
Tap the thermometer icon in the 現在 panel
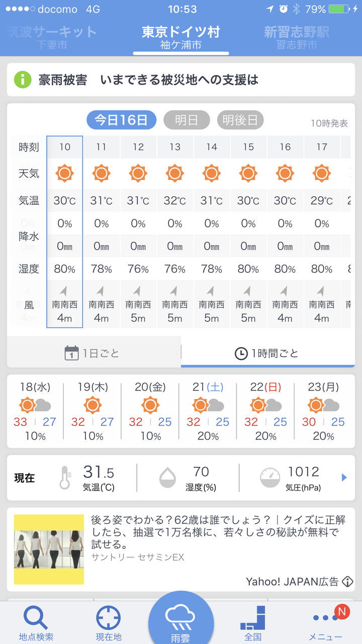pyautogui.click(x=65, y=477)
